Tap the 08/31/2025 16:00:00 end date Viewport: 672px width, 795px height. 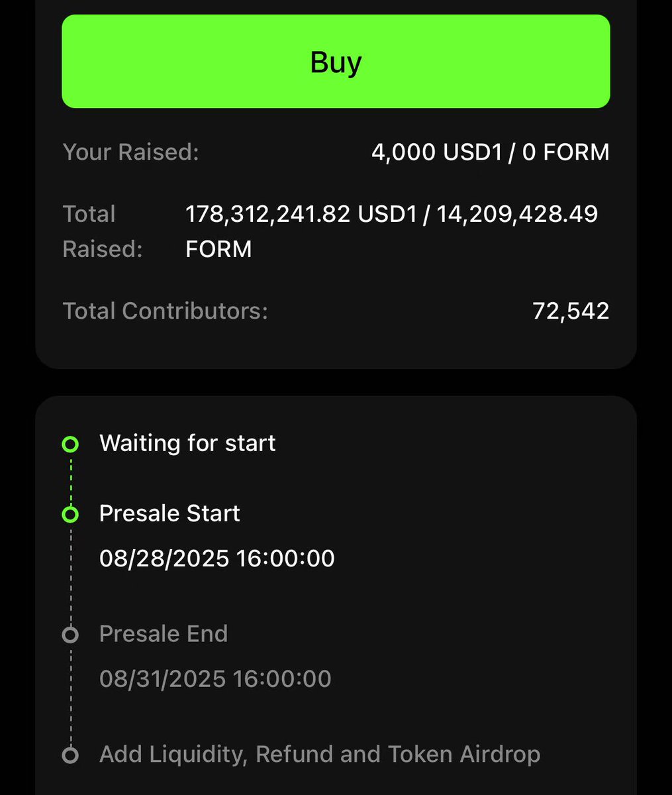[215, 678]
